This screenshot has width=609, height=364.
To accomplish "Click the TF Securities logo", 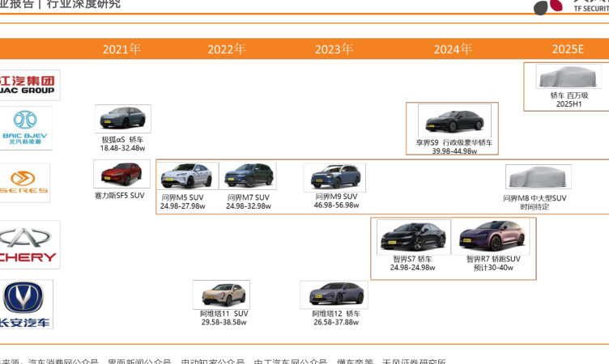I will (x=571, y=6).
